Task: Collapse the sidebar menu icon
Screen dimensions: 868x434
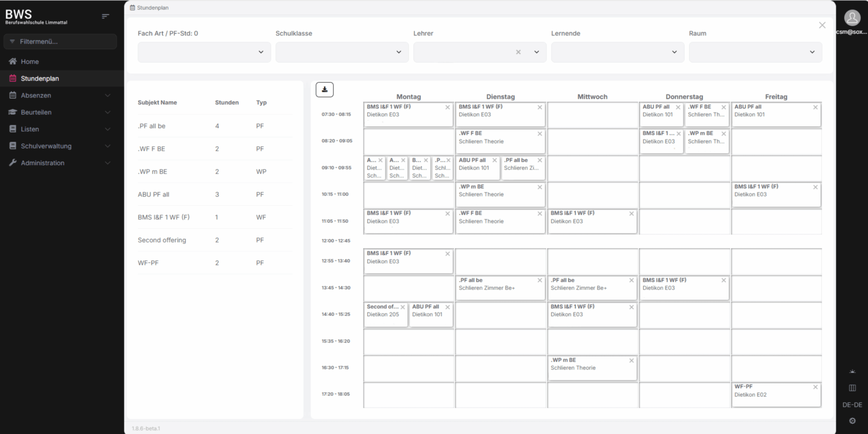Action: [x=106, y=17]
